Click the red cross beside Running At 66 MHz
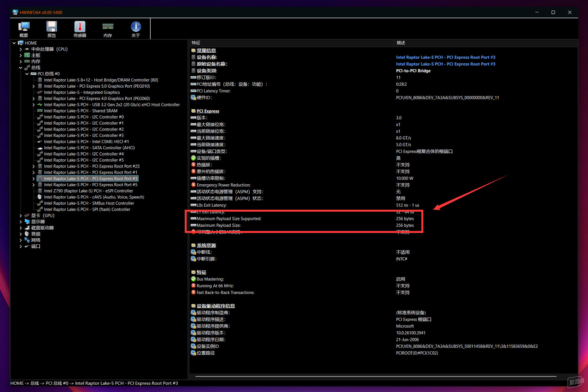 coord(193,286)
